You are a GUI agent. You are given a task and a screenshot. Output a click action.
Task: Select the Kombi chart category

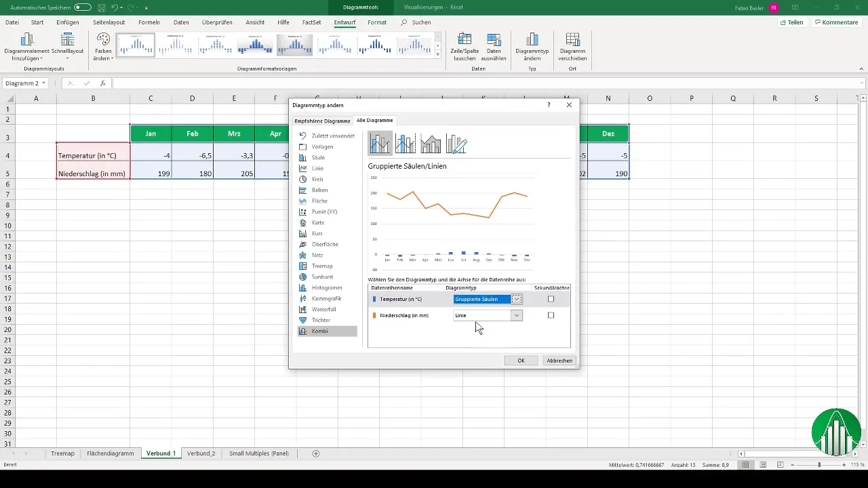(x=327, y=331)
